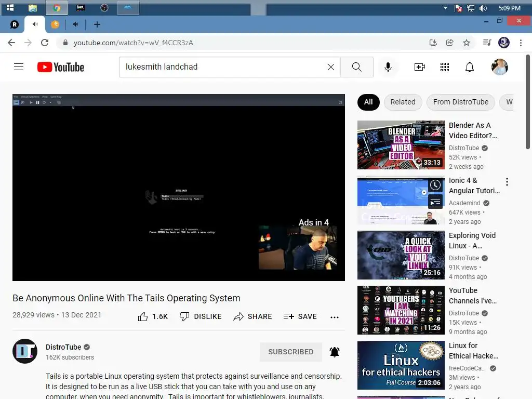The height and width of the screenshot is (399, 532).
Task: Open the DistroTube channel name link
Action: point(63,347)
